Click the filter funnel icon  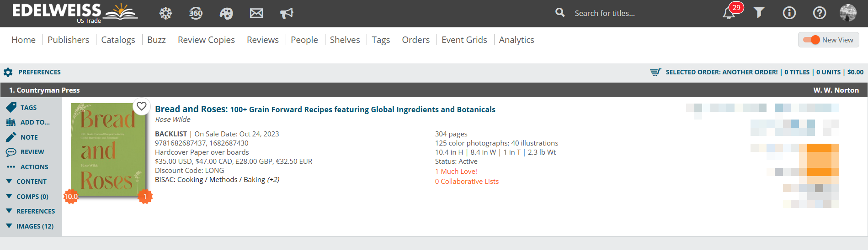click(759, 13)
